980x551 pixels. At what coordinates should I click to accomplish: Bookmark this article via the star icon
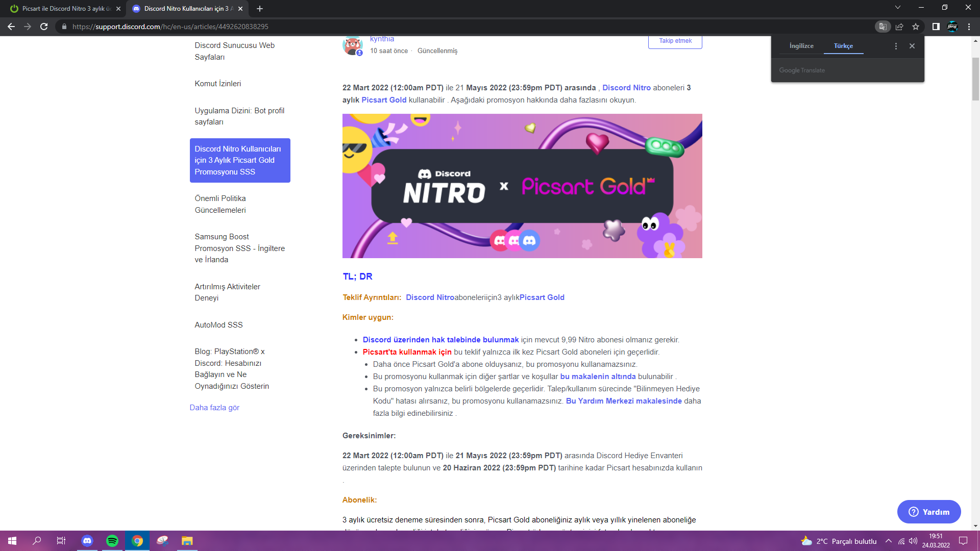click(915, 26)
